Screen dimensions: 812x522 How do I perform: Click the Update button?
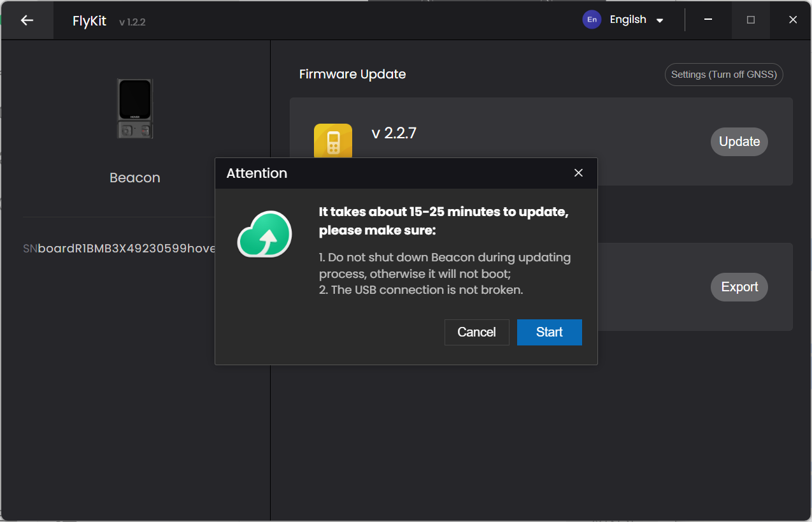pyautogui.click(x=739, y=141)
